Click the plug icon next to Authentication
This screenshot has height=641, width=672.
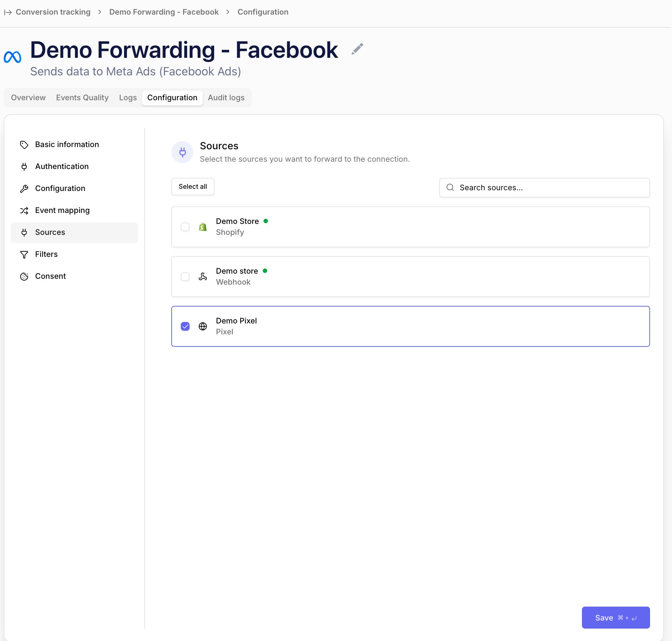[24, 167]
